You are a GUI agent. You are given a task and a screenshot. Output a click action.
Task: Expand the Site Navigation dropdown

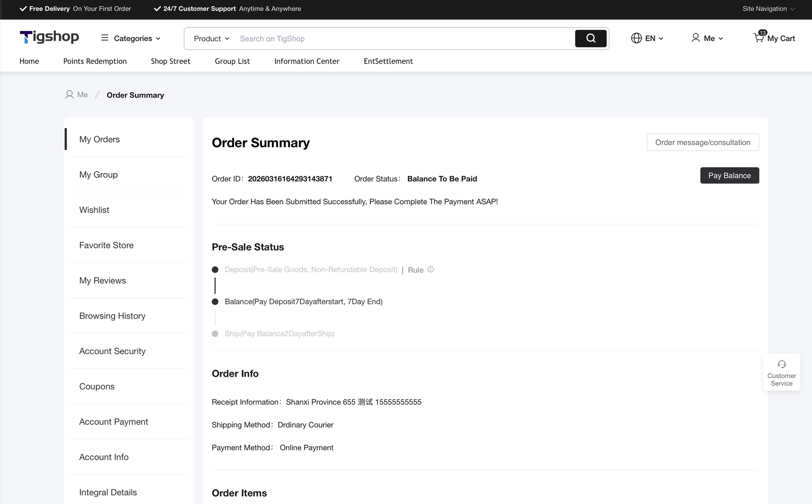[x=768, y=9]
